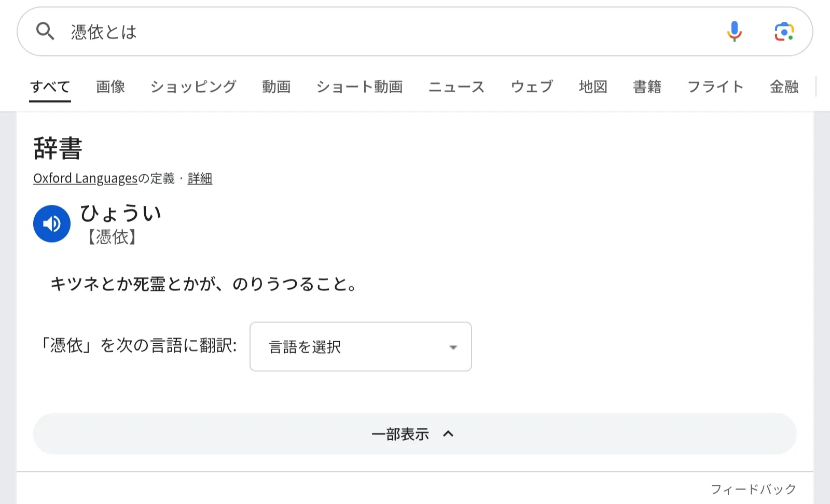Click the 詳細 link
This screenshot has width=830, height=504.
coord(200,178)
